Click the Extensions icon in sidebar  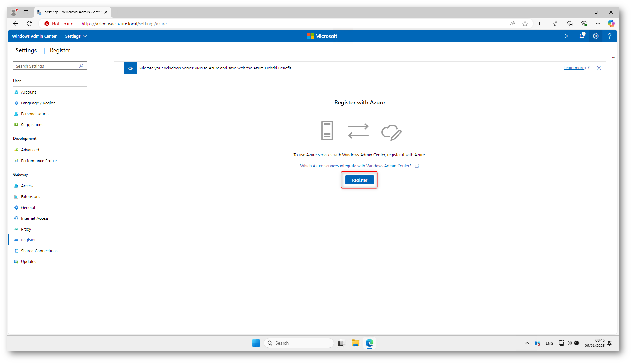(x=16, y=197)
